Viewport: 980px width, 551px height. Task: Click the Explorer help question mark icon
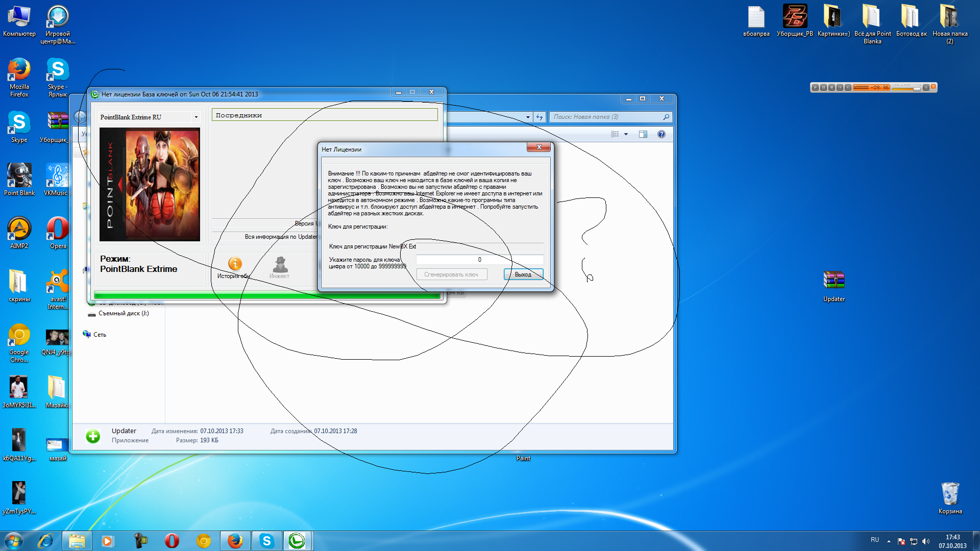(661, 134)
